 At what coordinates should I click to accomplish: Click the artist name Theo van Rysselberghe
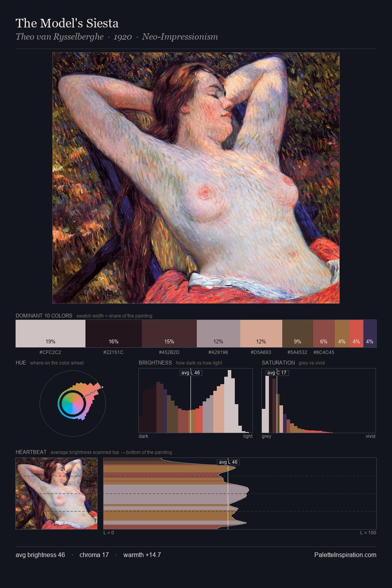pos(60,37)
